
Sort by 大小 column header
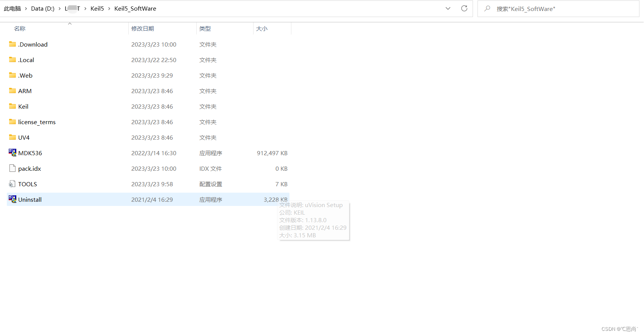coord(262,28)
